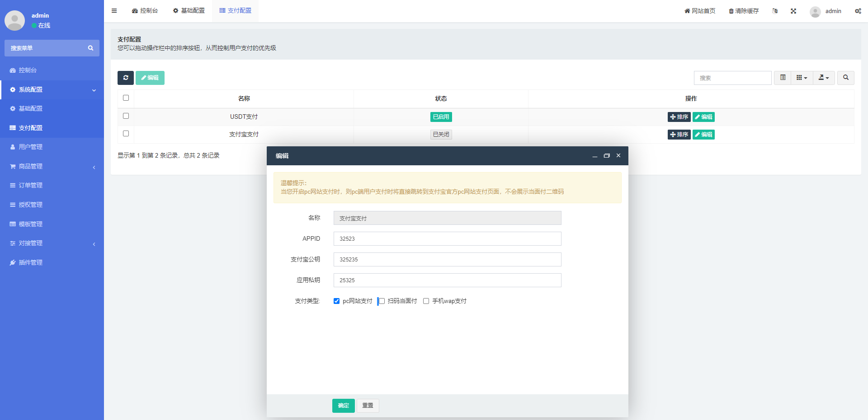
Task: Open the 网站首页 link
Action: click(x=700, y=11)
